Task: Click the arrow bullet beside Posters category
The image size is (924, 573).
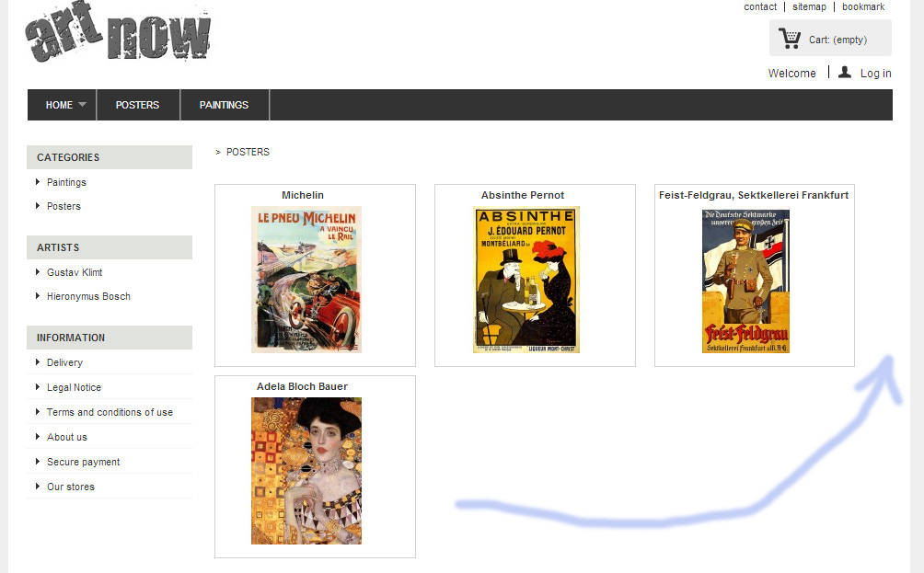Action: point(38,205)
